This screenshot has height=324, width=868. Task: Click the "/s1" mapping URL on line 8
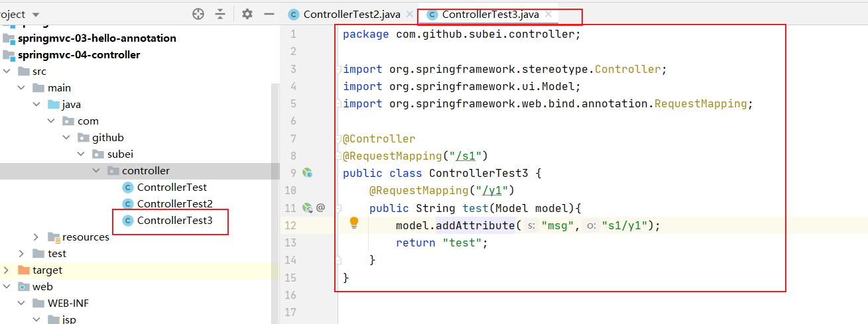(x=467, y=156)
